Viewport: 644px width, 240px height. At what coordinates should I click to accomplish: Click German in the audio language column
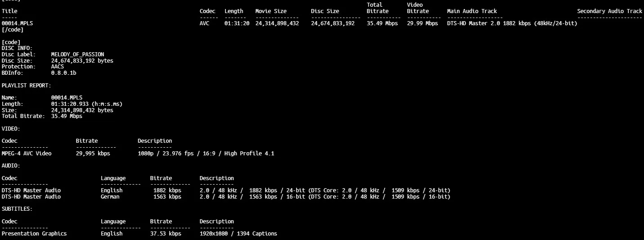coord(110,197)
